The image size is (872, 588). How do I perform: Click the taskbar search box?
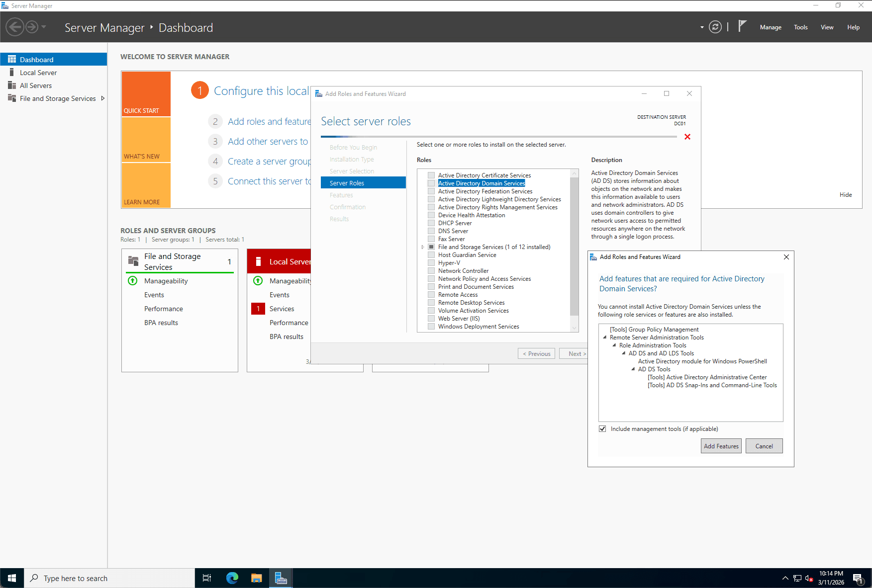click(109, 578)
